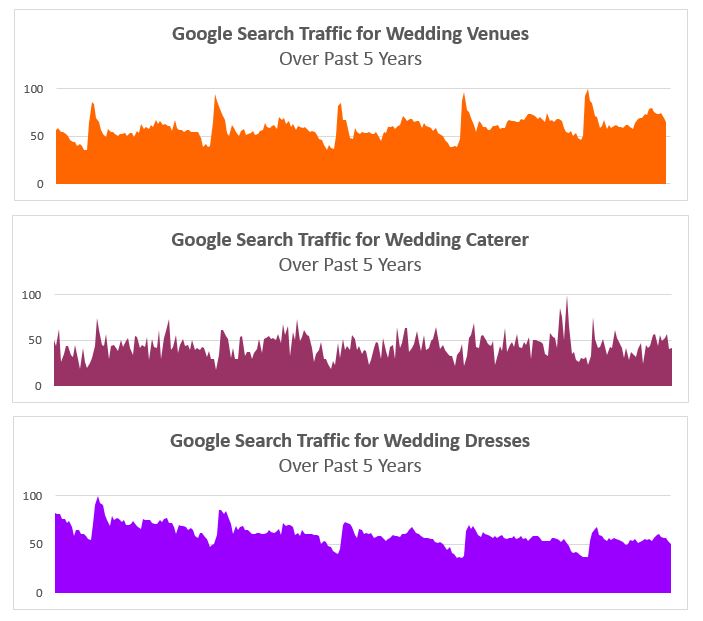Click the 100 axis label on Venues chart
The height and width of the screenshot is (621, 703).
coord(33,89)
